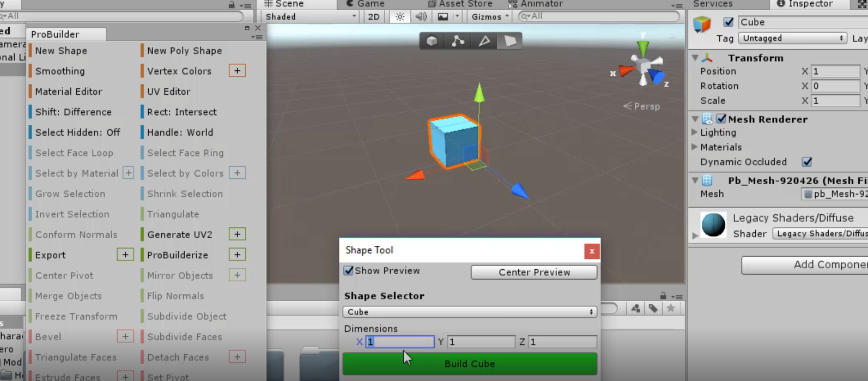868x381 pixels.
Task: Toggle 2D scene view mode
Action: tap(374, 16)
